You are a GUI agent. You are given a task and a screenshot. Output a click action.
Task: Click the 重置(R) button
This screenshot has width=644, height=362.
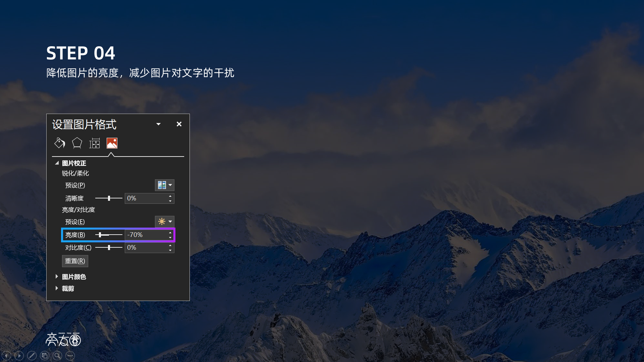(75, 261)
